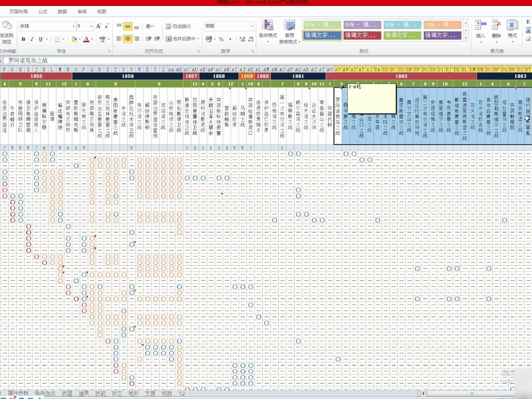The image size is (532, 399).
Task: Align text left
Action: click(x=119, y=39)
